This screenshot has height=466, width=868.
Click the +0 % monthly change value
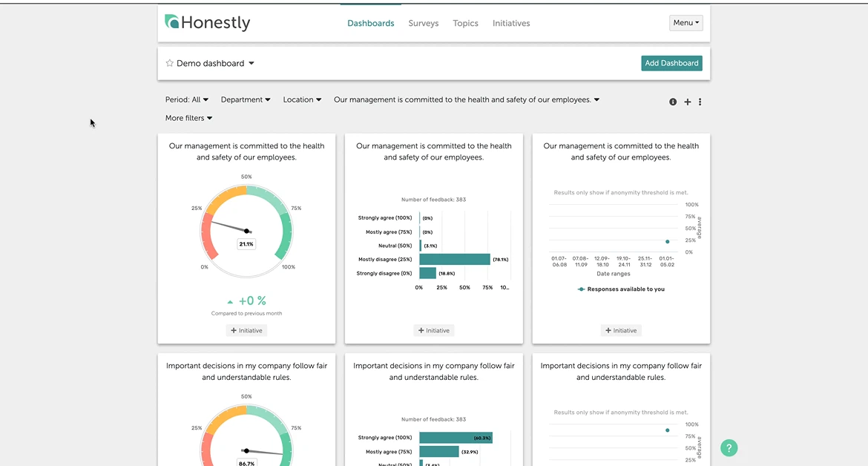tap(252, 301)
